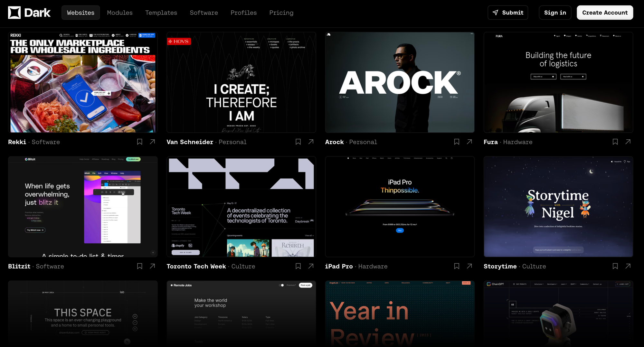Click the Submit button

coord(508,13)
